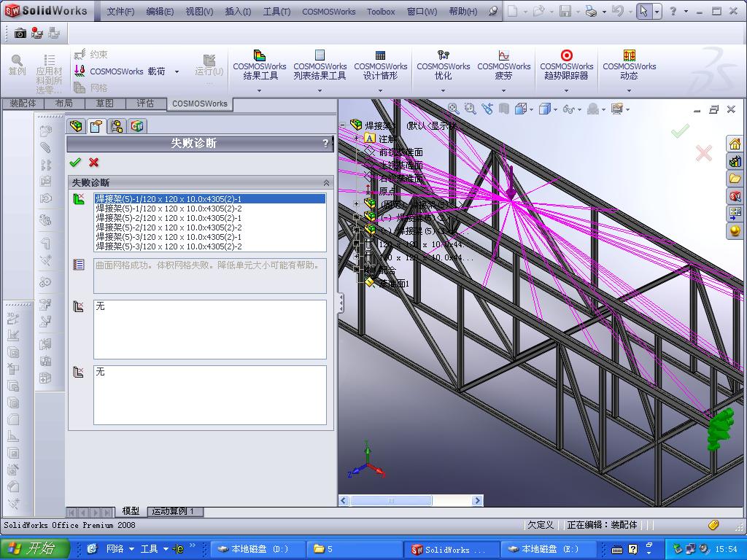Click the zoom to fit icon in the viewport
Screen dimensions: 747x560
click(x=453, y=109)
